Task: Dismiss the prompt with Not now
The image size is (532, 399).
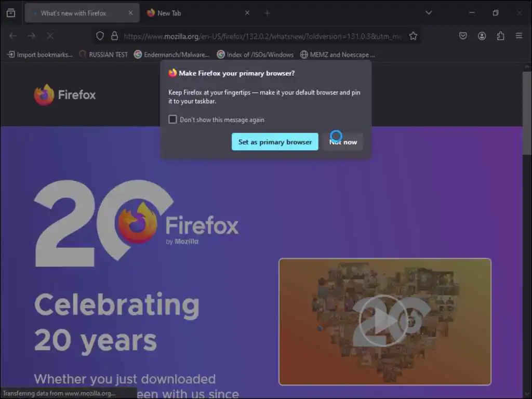Action: coord(343,142)
